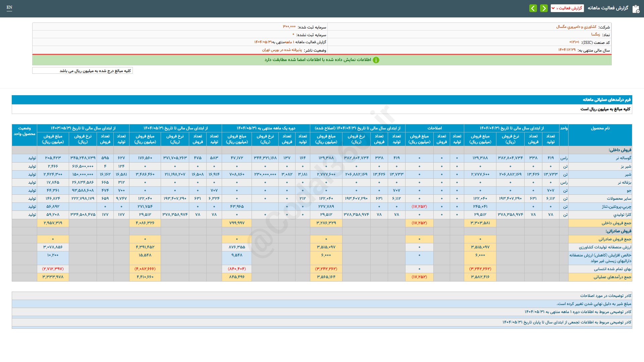Viewport: 644px width, 362px height.
Task: Click the جو product row label
Action: (629, 190)
